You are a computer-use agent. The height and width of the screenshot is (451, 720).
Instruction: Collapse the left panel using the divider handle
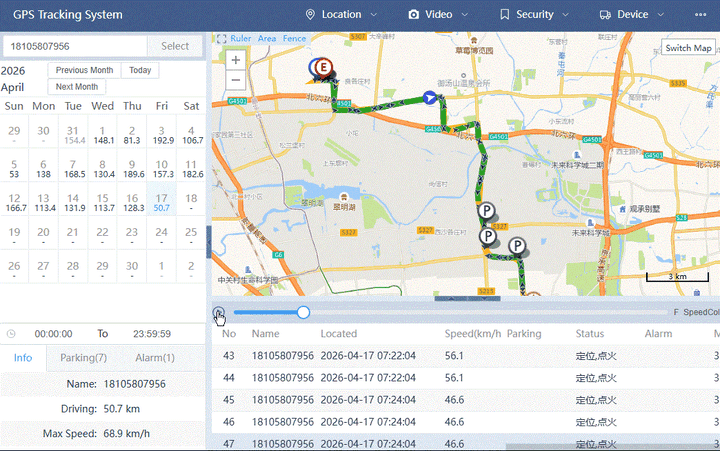tap(209, 241)
